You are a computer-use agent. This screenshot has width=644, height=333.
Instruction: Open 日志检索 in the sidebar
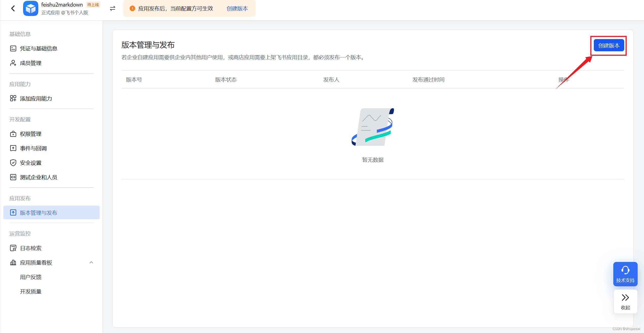[30, 248]
